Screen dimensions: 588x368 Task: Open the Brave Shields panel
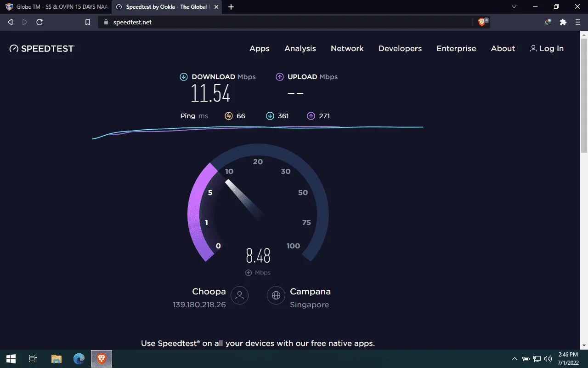[x=483, y=22]
